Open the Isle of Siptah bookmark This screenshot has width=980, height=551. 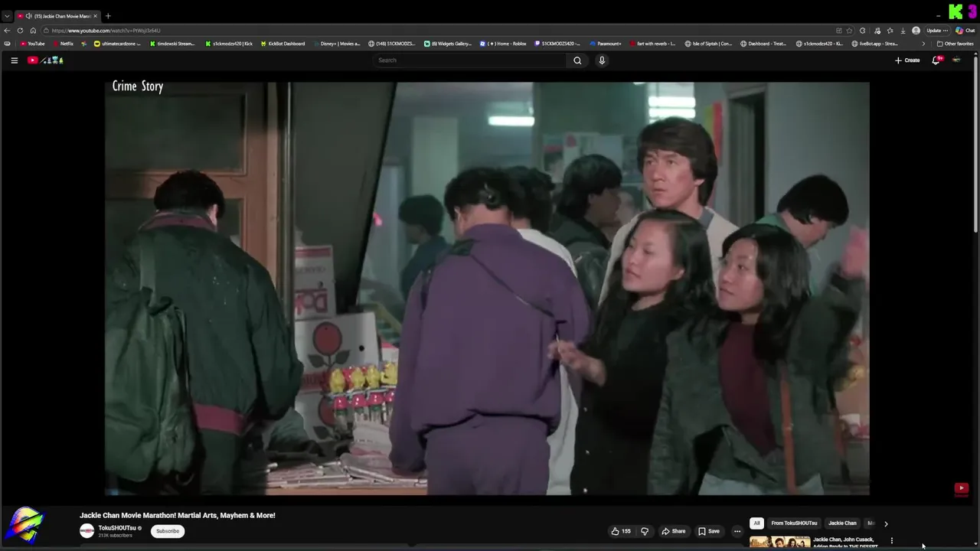pos(708,44)
